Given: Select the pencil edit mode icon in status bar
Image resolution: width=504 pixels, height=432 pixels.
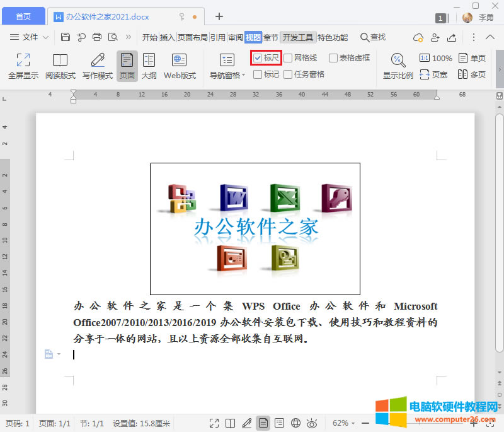Looking at the screenshot, I should tap(248, 423).
